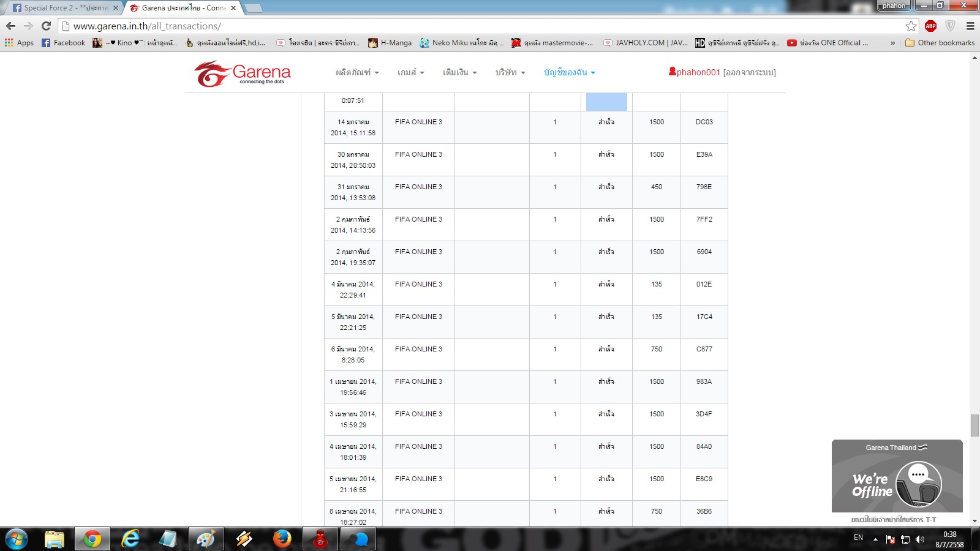980x551 pixels.
Task: Go back using the browser back arrow
Action: tap(10, 26)
